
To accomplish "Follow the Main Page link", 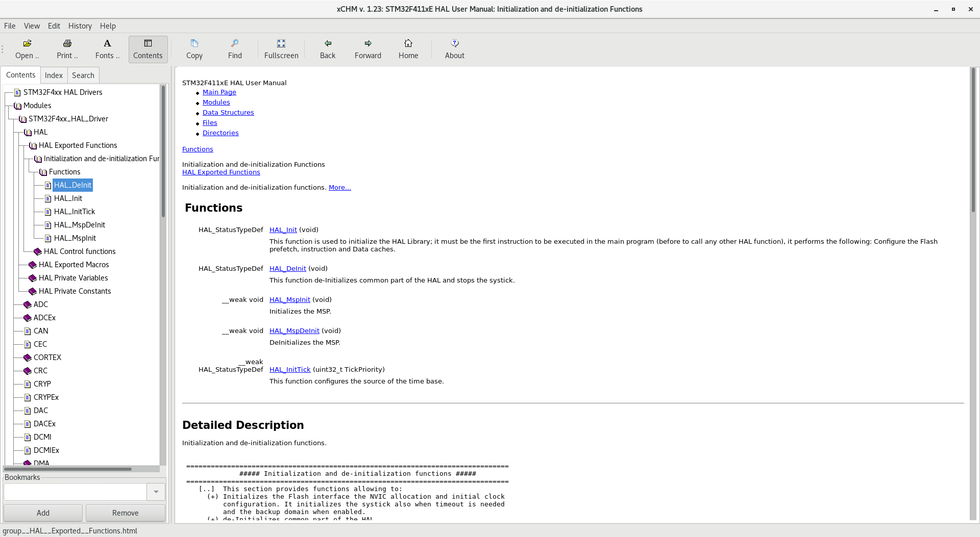I will coord(219,92).
